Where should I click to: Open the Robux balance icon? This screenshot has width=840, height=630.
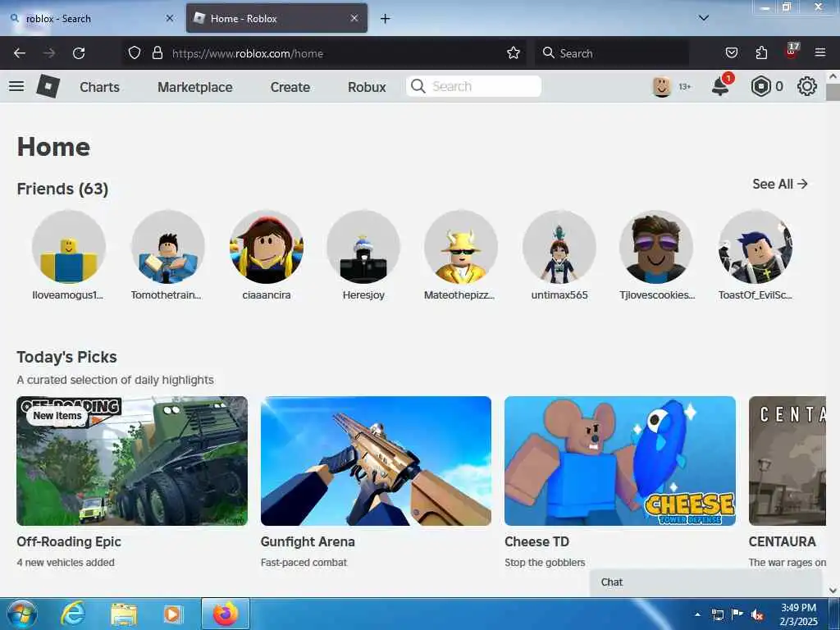[760, 86]
